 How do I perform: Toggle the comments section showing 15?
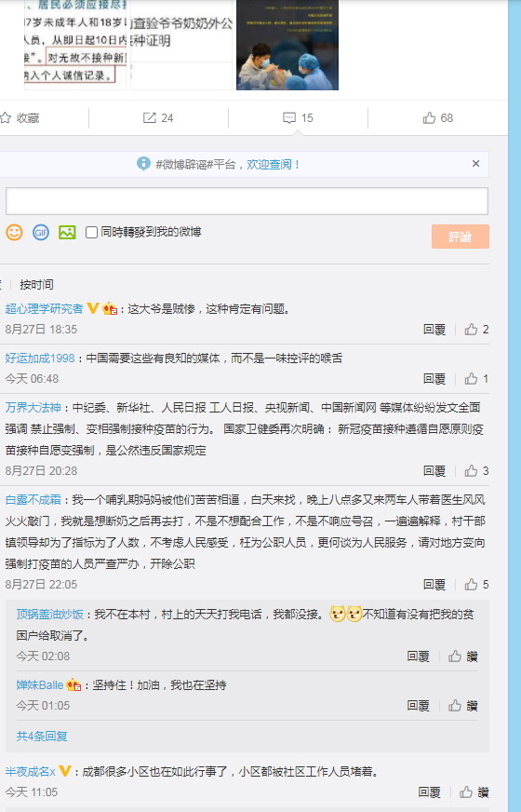click(298, 118)
